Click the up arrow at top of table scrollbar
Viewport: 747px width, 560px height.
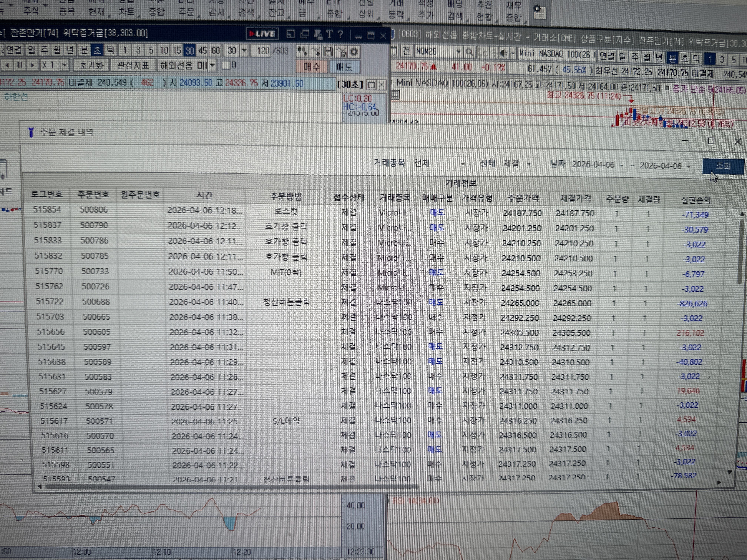(x=742, y=214)
